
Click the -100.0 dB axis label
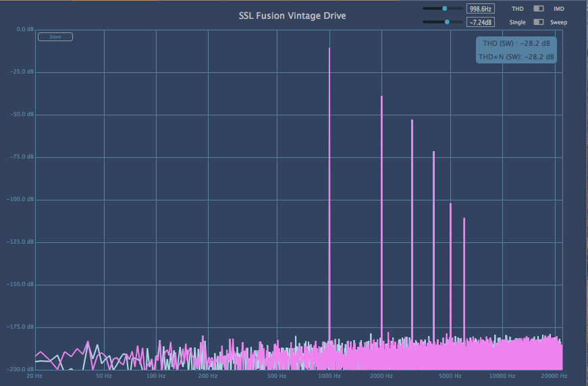coord(20,199)
